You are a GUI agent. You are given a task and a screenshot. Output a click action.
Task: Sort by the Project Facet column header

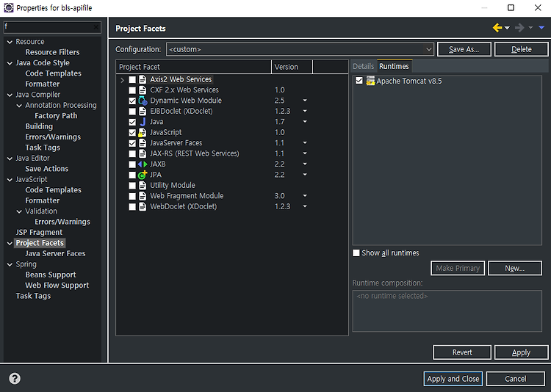(194, 67)
